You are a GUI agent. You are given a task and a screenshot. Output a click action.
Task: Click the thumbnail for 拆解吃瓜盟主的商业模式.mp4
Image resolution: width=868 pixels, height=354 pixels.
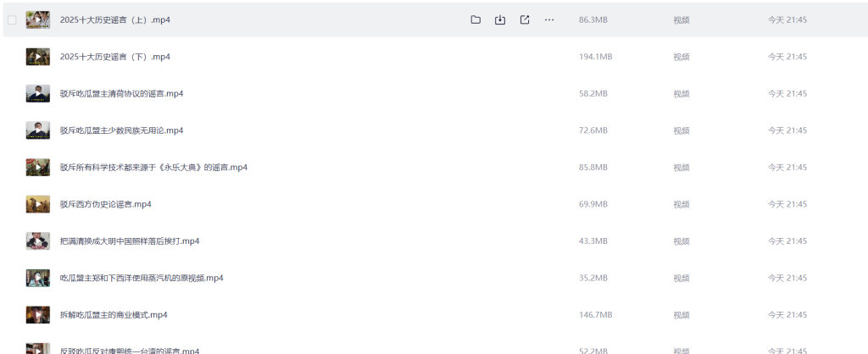click(38, 315)
